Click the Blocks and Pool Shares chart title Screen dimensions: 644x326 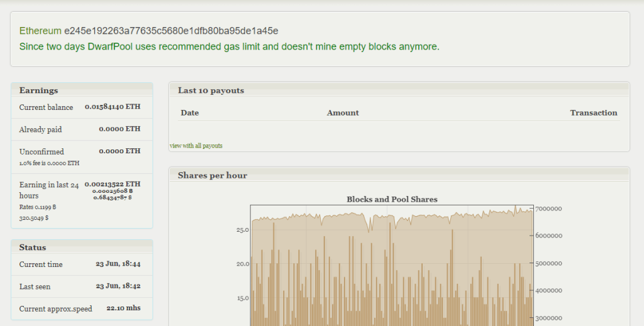pos(392,199)
